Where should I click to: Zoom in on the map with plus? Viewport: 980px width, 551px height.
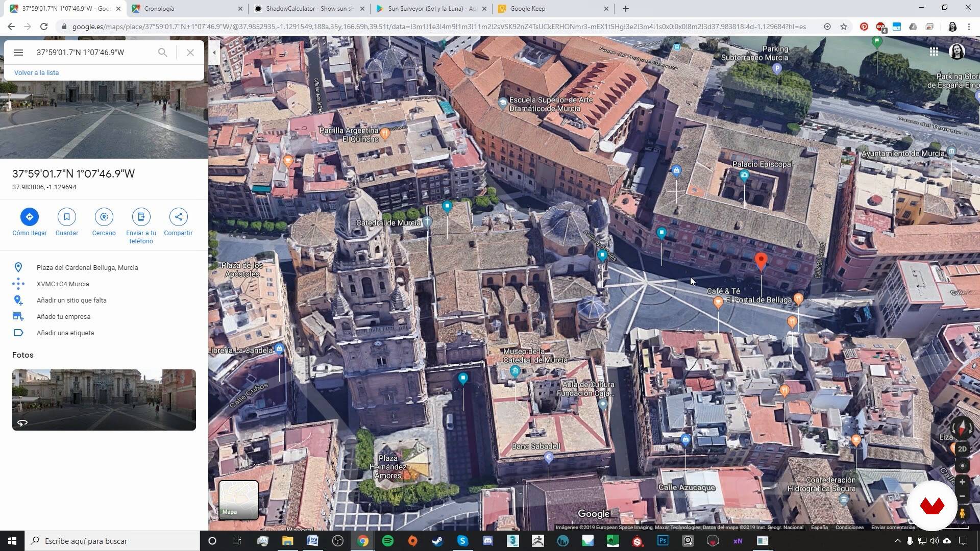962,482
